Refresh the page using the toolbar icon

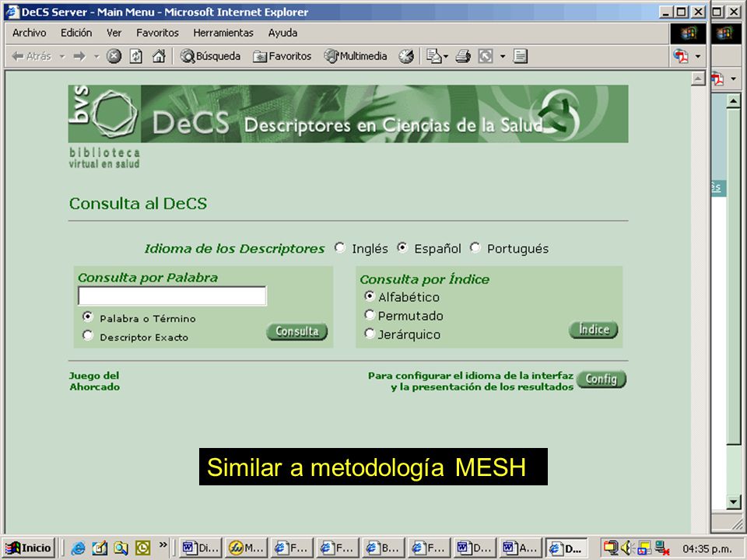(135, 56)
